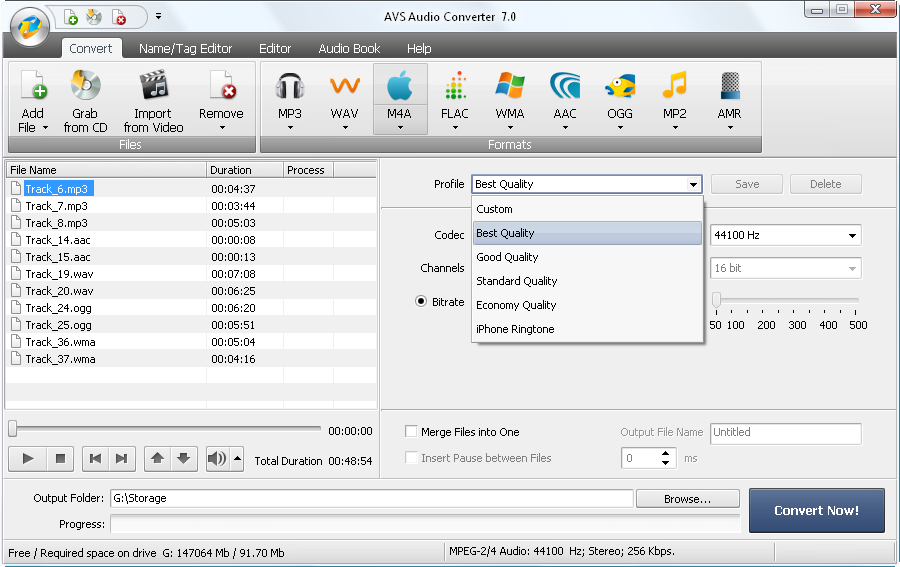Select MP3 output format icon
This screenshot has width=900, height=567.
(290, 86)
